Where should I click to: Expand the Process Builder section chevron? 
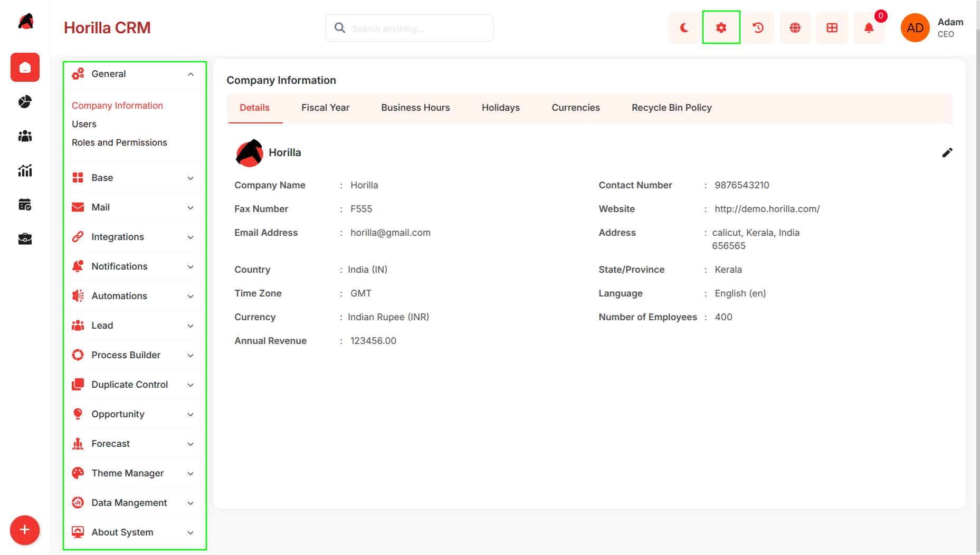pyautogui.click(x=191, y=356)
